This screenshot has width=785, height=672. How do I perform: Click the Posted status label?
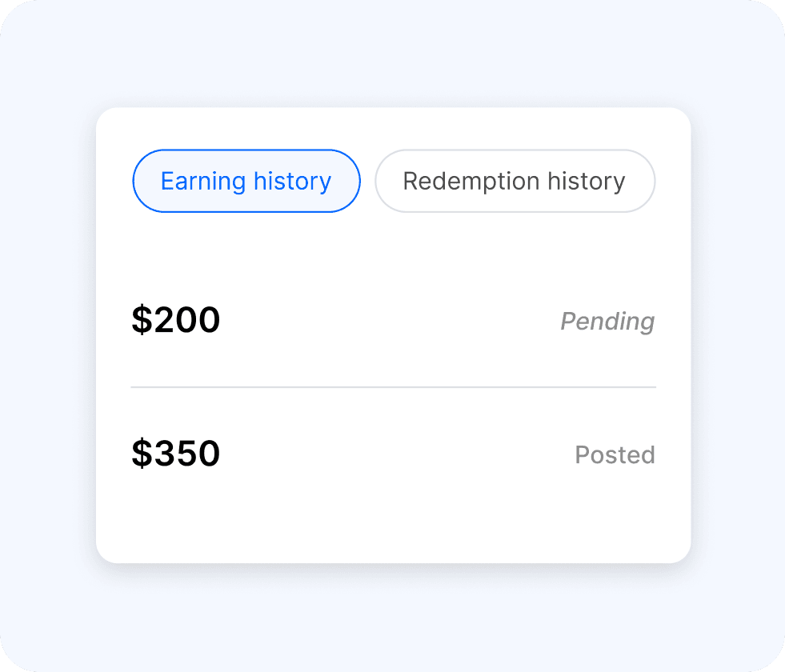[x=615, y=455]
